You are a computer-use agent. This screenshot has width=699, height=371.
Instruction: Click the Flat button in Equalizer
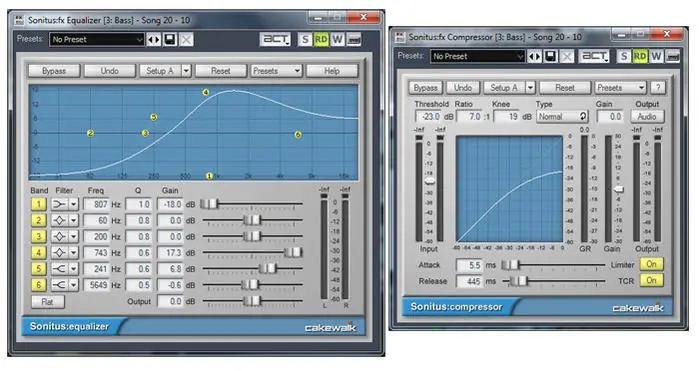point(48,302)
